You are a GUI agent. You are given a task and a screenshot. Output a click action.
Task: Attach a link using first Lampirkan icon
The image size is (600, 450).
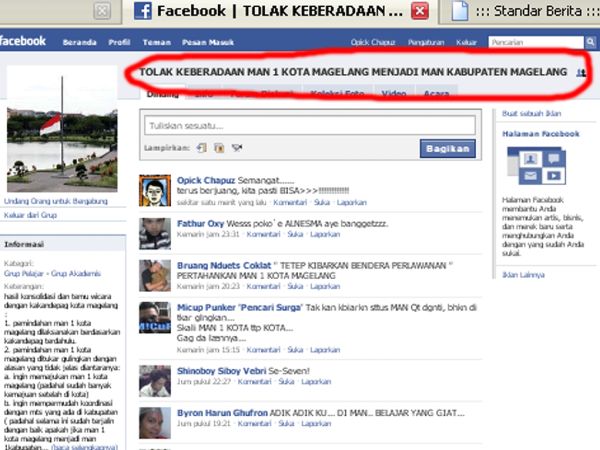tap(202, 148)
